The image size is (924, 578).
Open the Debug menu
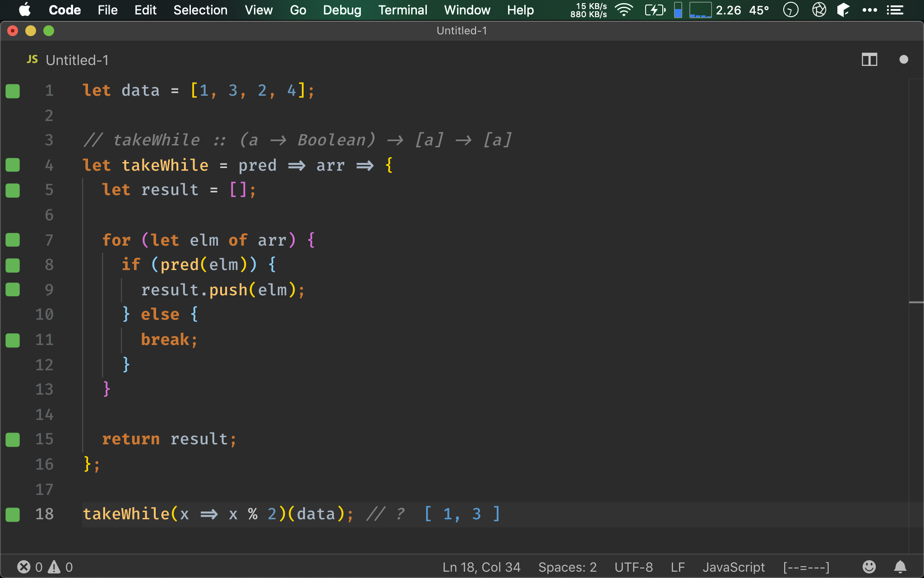(341, 9)
